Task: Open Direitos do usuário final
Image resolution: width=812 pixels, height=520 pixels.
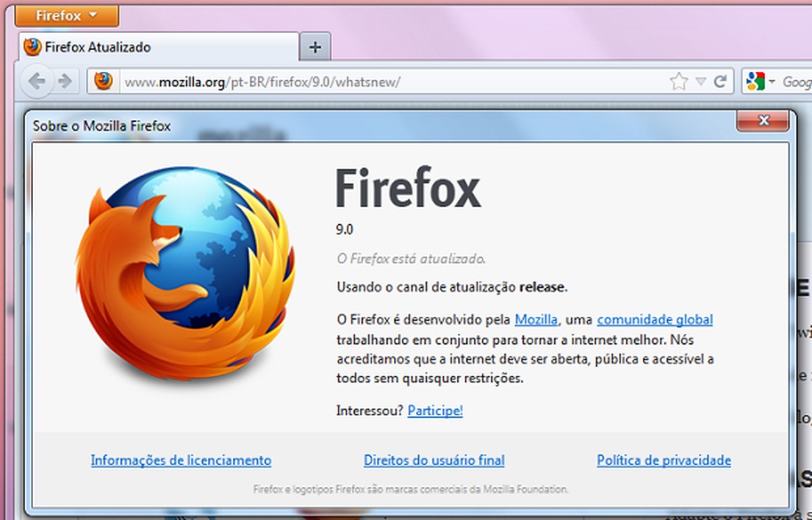Action: point(434,460)
